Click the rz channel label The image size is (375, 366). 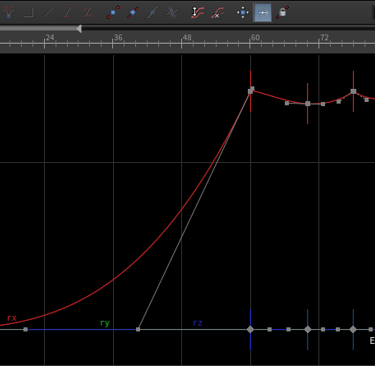(x=198, y=323)
